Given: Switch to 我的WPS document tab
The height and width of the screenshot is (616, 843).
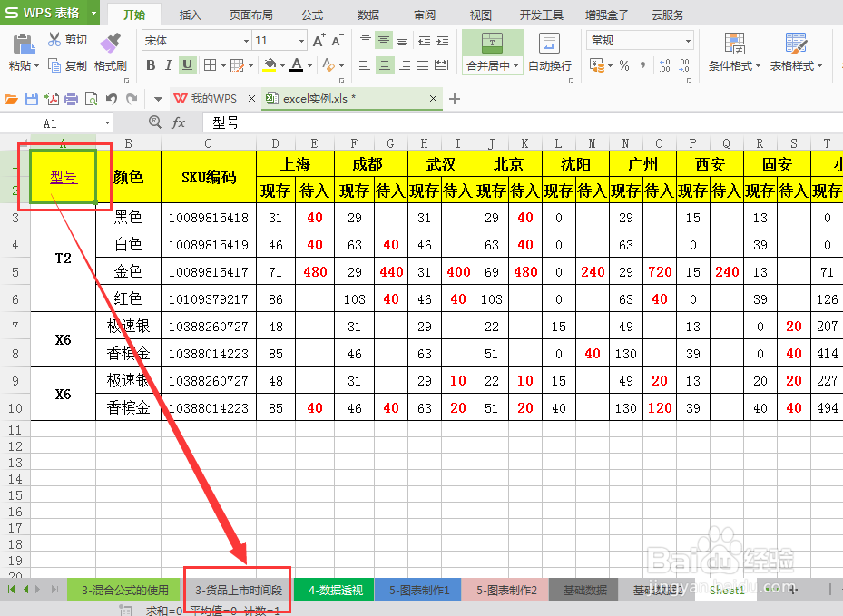Looking at the screenshot, I should (x=213, y=99).
